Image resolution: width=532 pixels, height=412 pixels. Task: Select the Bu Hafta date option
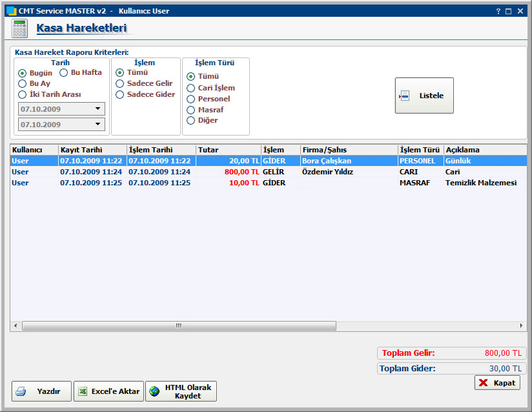tap(64, 73)
